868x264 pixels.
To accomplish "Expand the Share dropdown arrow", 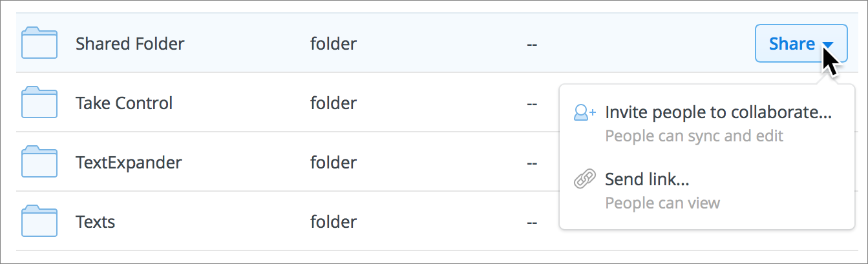I will point(828,45).
